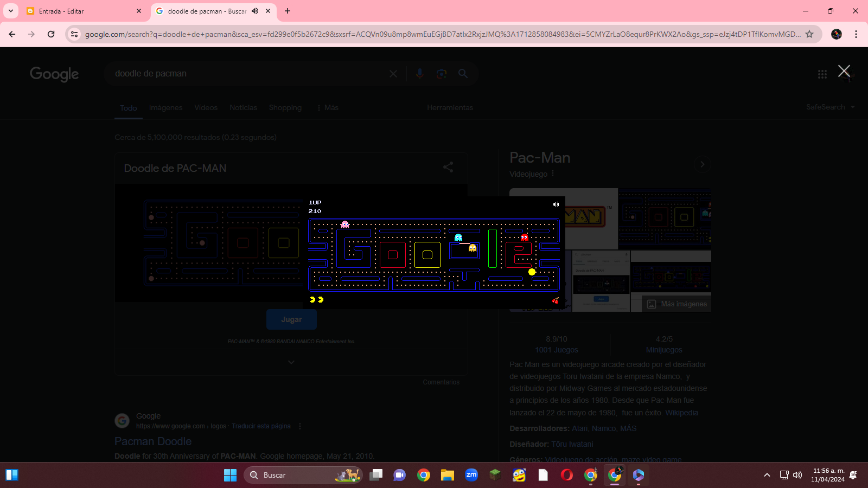
Task: Mute audio on the doodle de pacman tab
Action: [255, 11]
